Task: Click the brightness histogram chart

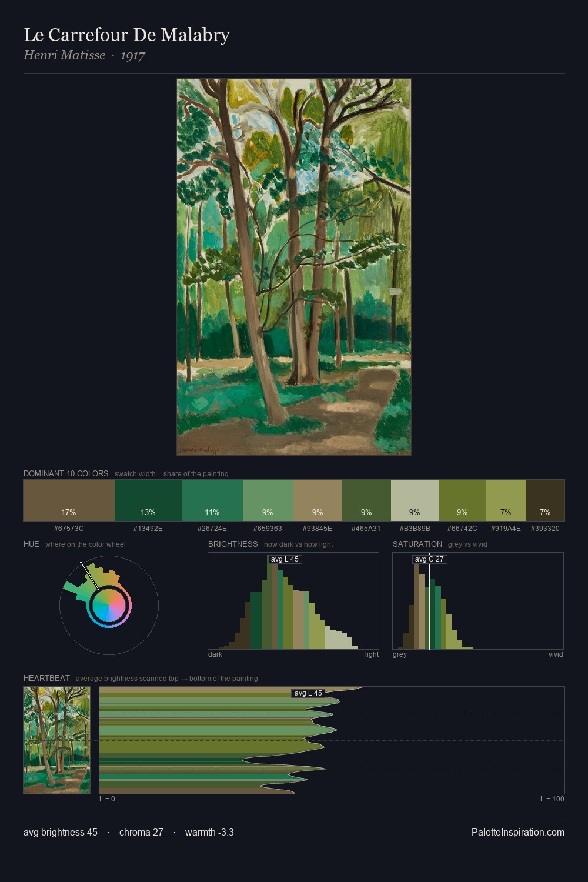Action: click(x=293, y=601)
